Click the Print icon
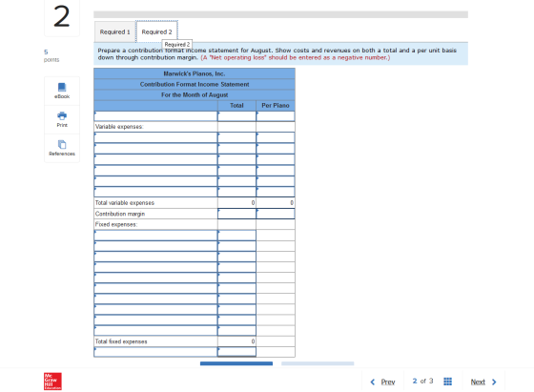Image resolution: width=534 pixels, height=392 pixels. [x=62, y=115]
